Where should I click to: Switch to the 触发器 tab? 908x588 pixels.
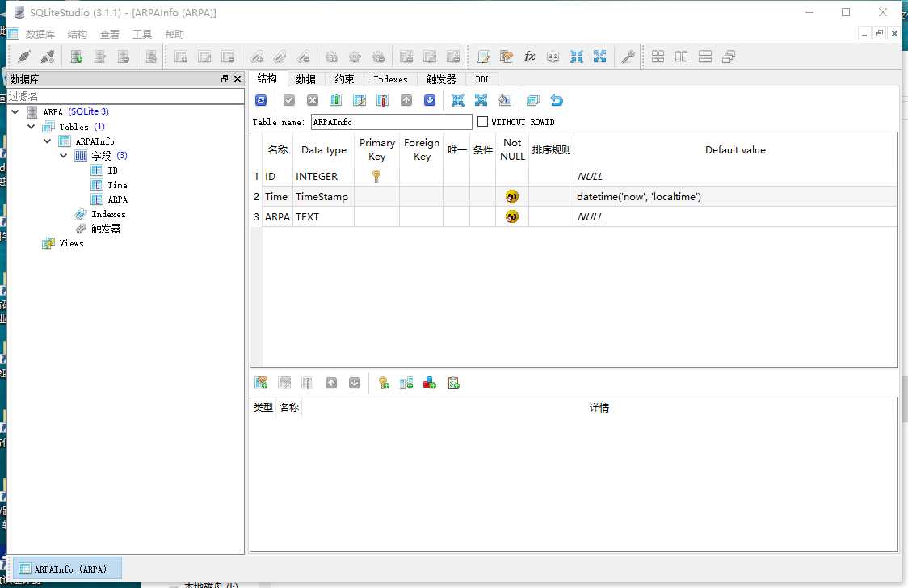tap(441, 79)
